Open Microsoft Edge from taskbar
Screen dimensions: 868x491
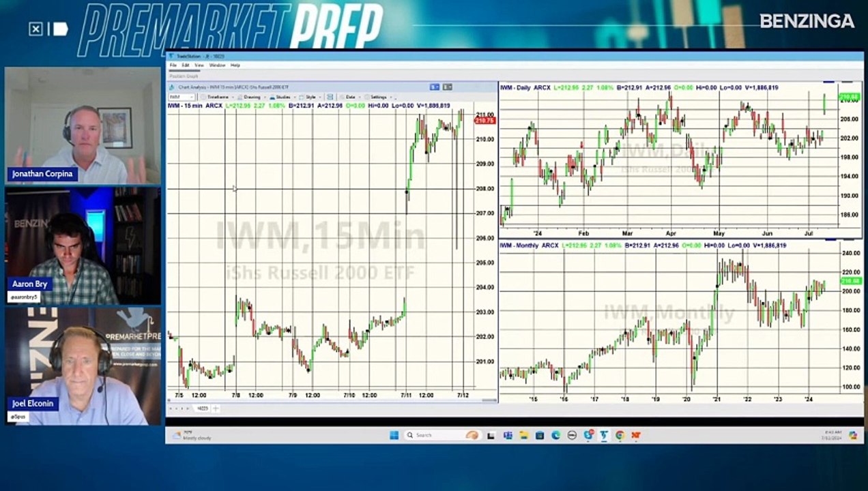click(x=555, y=435)
